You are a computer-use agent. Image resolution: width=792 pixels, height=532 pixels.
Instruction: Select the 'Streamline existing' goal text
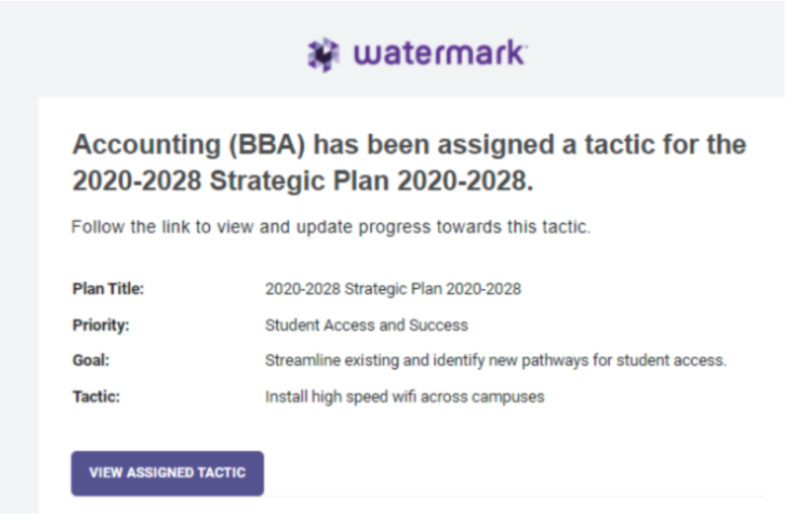click(x=496, y=361)
